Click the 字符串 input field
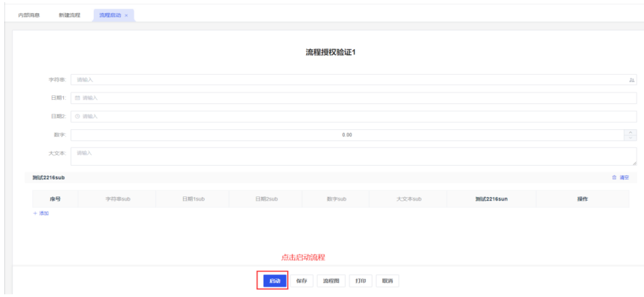 pyautogui.click(x=354, y=79)
